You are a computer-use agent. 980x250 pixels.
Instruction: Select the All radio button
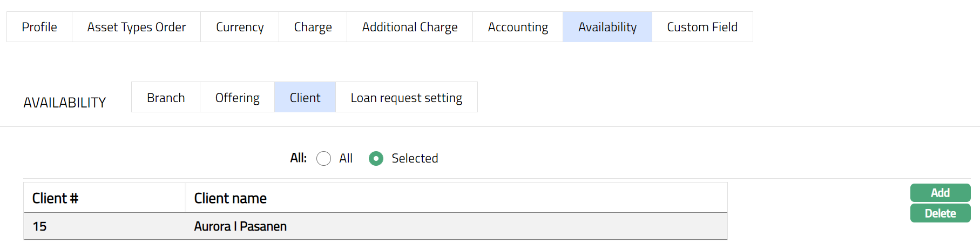coord(324,159)
